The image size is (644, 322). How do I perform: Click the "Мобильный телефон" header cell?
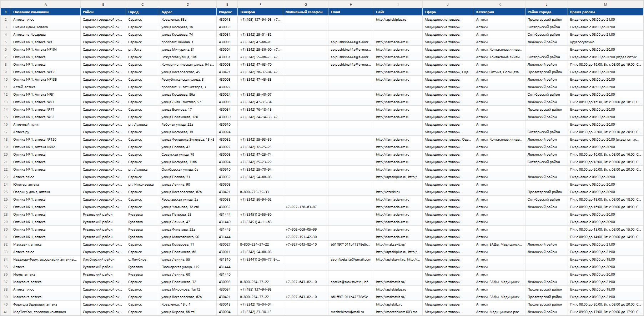(x=306, y=12)
